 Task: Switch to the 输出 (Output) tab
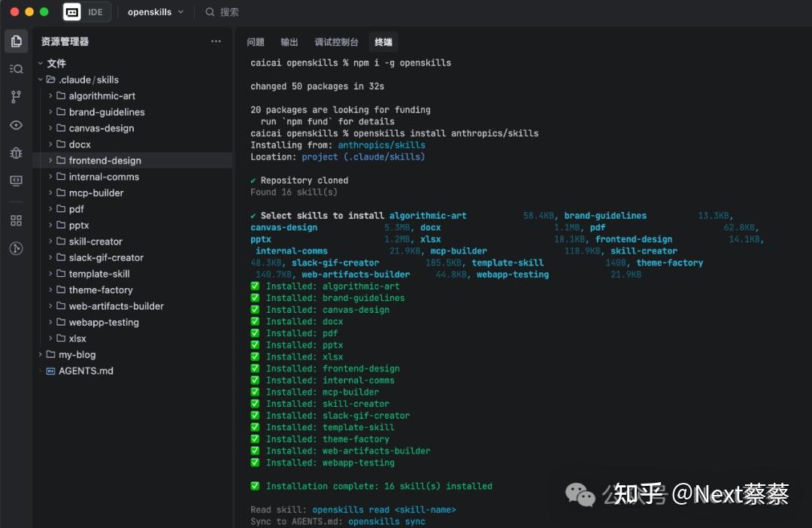click(289, 42)
